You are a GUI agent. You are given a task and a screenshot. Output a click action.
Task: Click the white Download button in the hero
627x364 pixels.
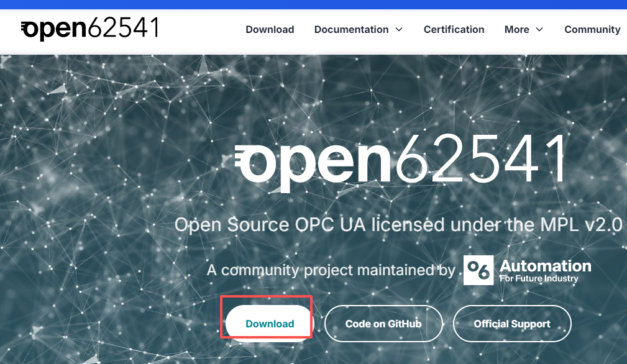(270, 324)
